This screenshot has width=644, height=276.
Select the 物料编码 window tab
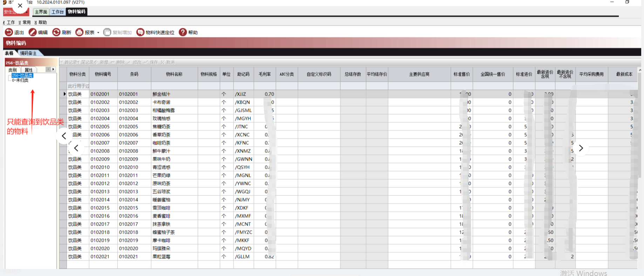click(76, 12)
